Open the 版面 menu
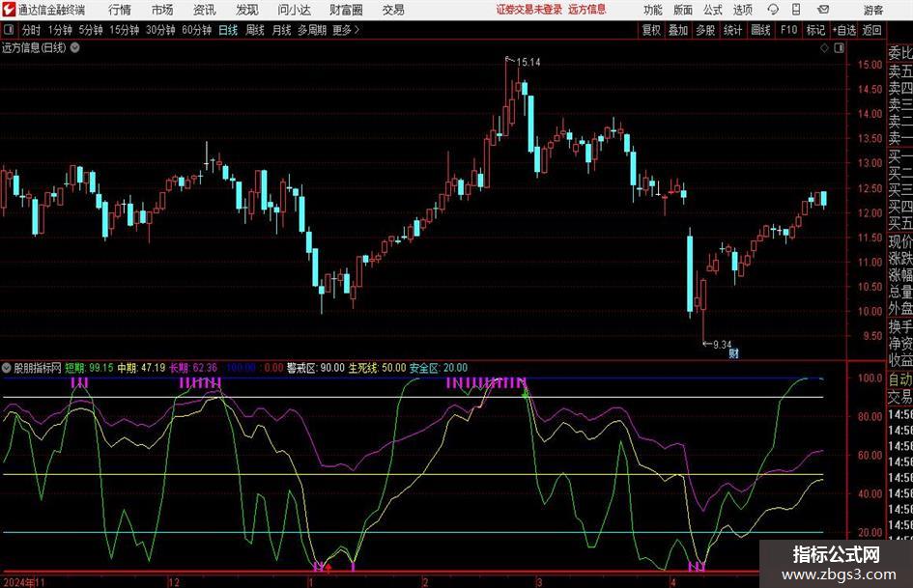This screenshot has height=588, width=913. click(682, 10)
